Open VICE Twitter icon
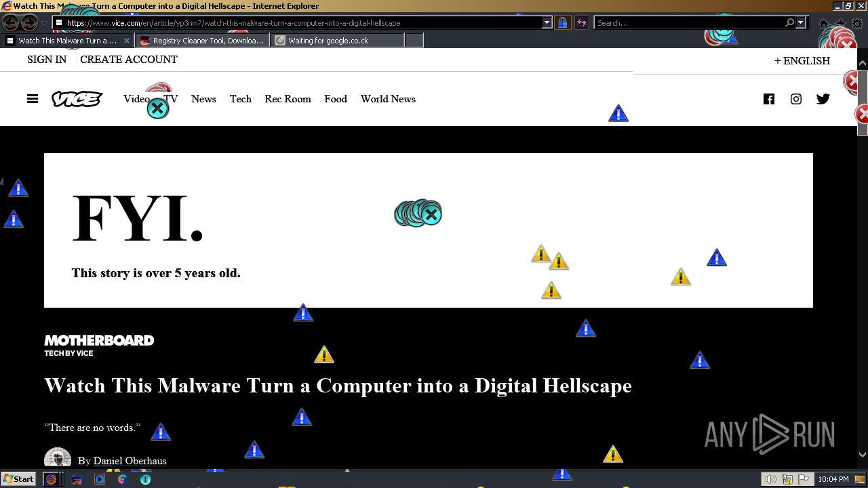Screen dimensions: 868x488 pyautogui.click(x=823, y=99)
